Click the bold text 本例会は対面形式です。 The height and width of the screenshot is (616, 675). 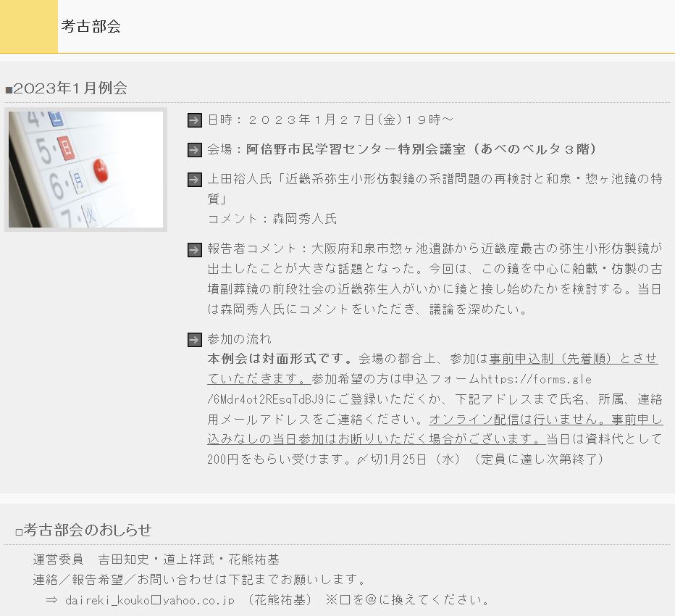(x=280, y=359)
